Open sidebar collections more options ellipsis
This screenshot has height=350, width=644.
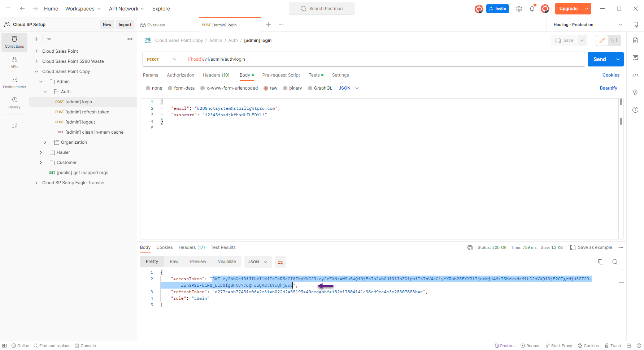click(130, 39)
